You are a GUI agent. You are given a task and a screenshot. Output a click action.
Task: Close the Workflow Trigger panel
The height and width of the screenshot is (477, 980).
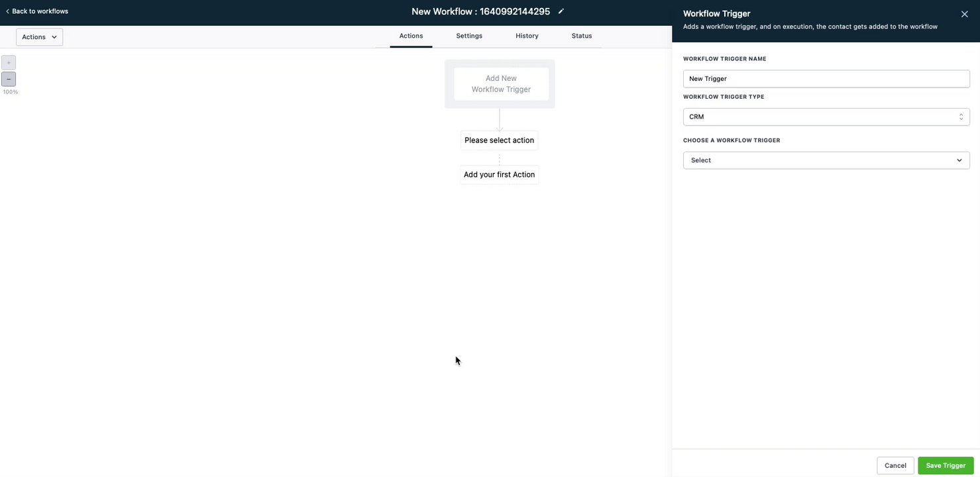tap(964, 14)
